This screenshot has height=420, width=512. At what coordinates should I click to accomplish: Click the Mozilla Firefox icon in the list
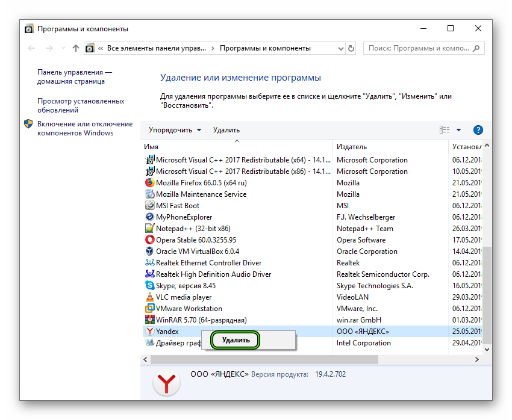point(149,182)
